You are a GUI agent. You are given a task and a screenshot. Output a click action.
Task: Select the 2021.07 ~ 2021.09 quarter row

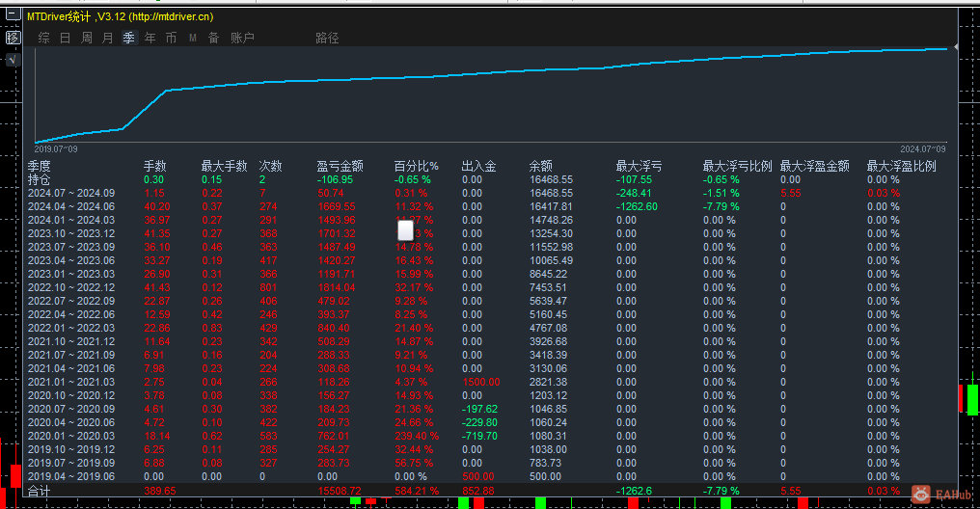click(x=489, y=356)
